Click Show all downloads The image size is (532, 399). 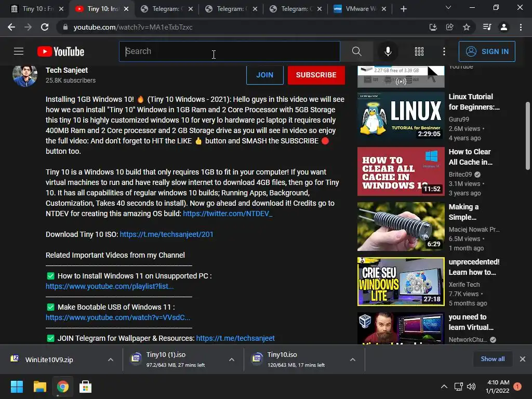493,358
